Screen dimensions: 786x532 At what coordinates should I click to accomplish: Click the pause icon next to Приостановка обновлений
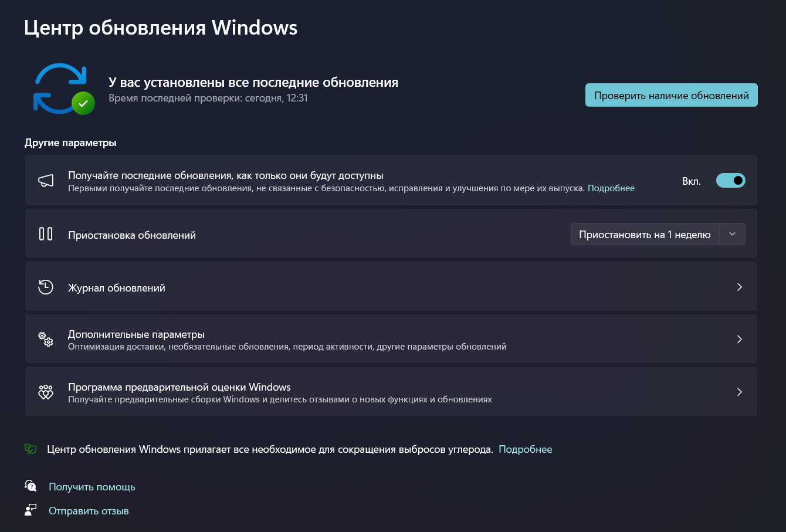pos(46,234)
